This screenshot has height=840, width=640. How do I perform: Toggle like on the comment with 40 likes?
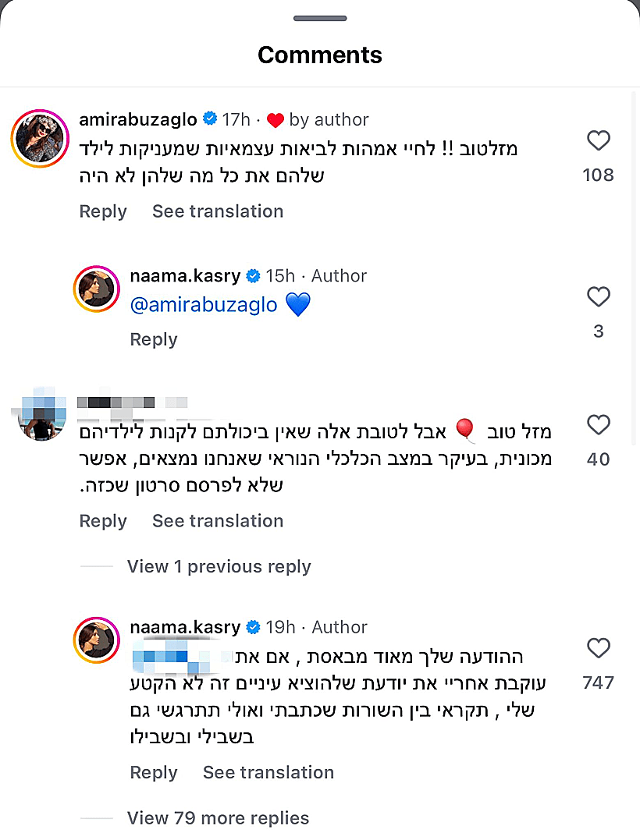tap(599, 425)
